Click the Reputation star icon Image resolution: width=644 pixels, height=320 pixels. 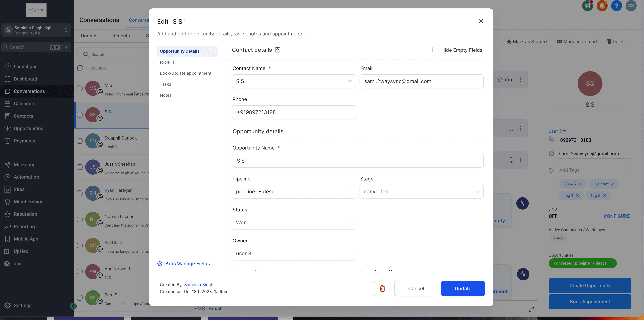pos(8,214)
